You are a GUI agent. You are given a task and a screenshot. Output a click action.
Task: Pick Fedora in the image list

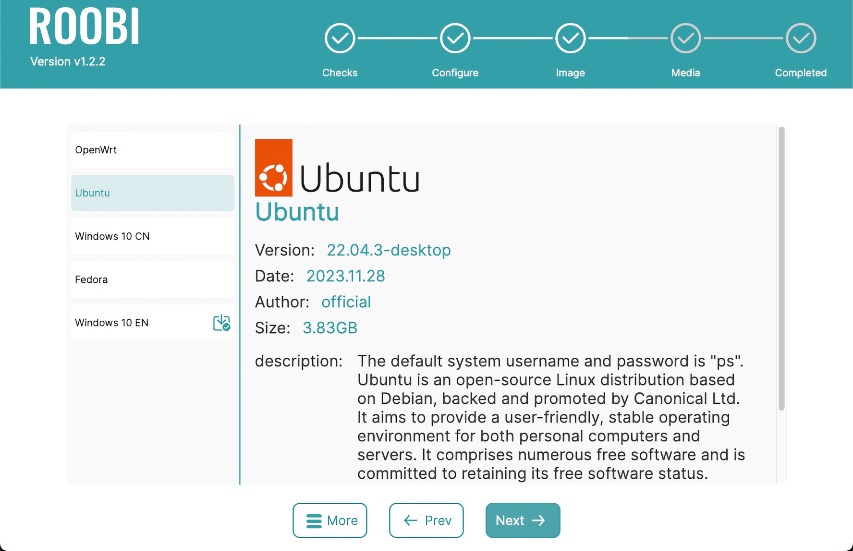click(152, 279)
